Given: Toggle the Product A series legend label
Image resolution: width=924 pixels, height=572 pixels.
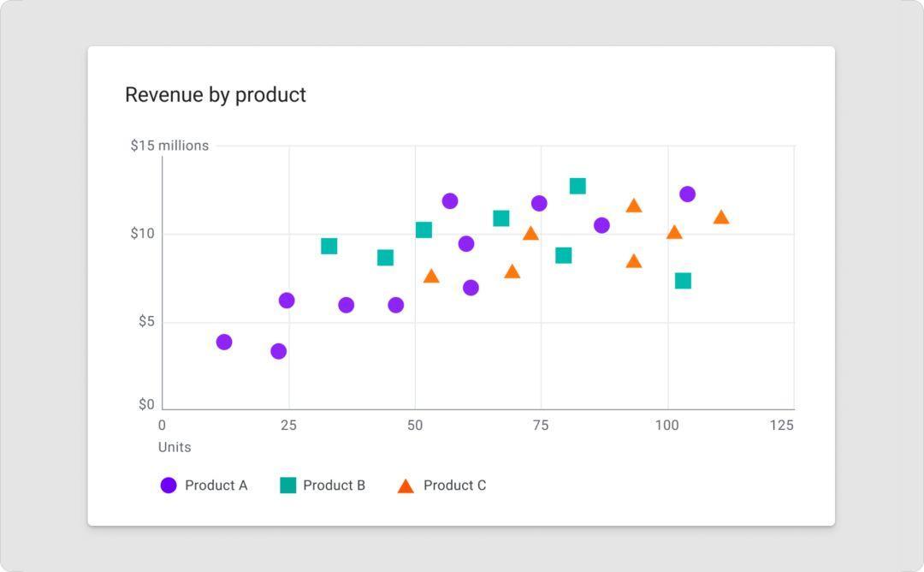Looking at the screenshot, I should click(x=216, y=486).
